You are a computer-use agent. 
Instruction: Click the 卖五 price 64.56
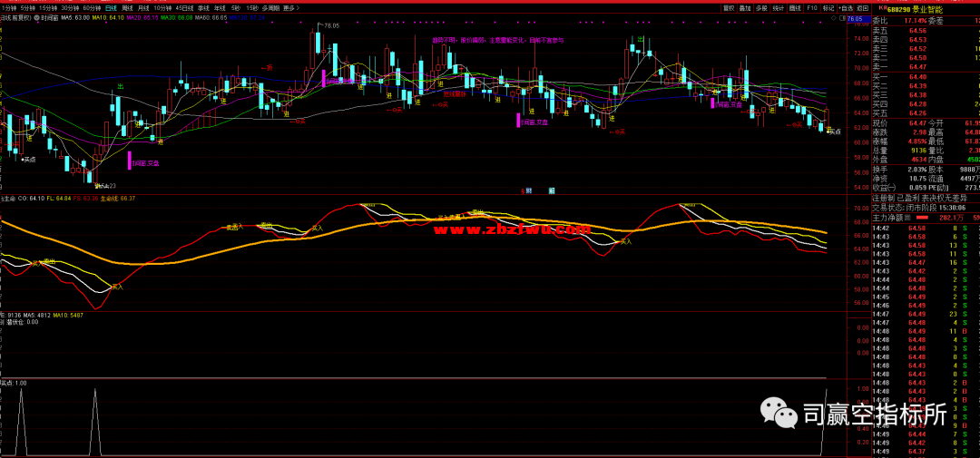click(917, 30)
